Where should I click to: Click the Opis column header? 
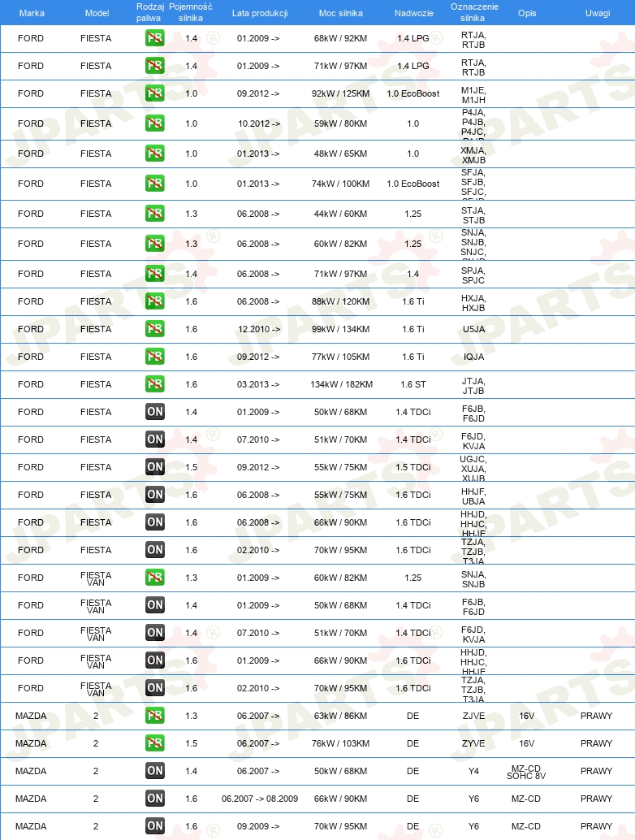527,13
